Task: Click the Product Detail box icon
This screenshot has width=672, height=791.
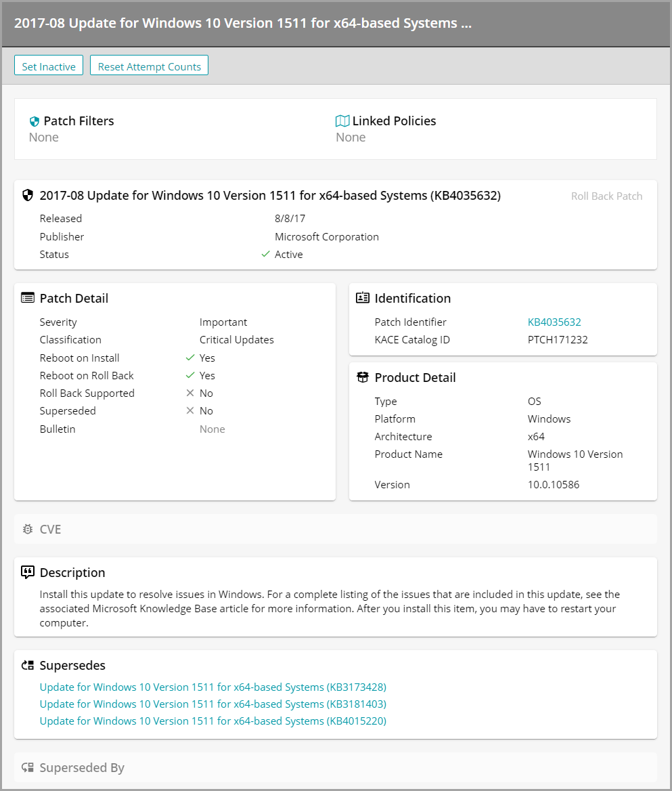Action: pos(363,378)
